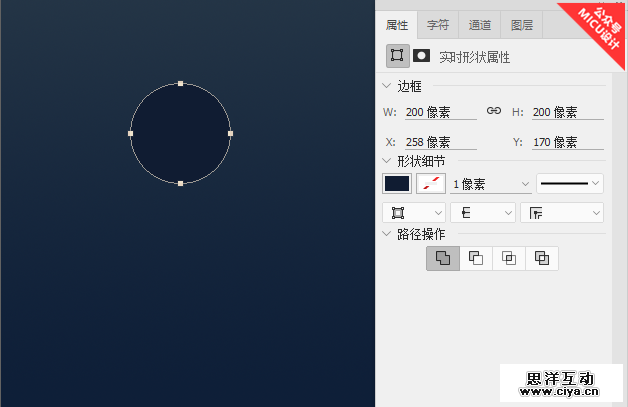Collapse the 边框 section
The width and height of the screenshot is (628, 407).
[x=388, y=86]
